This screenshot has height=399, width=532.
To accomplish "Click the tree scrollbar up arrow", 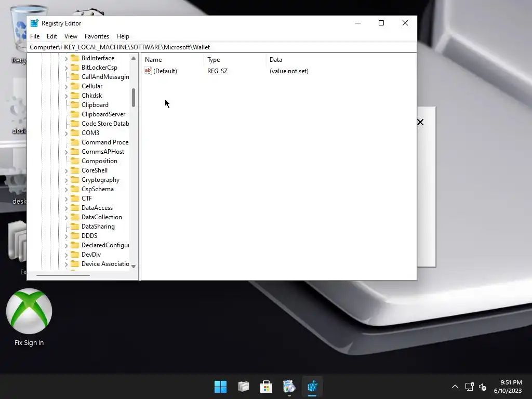I will [134, 58].
